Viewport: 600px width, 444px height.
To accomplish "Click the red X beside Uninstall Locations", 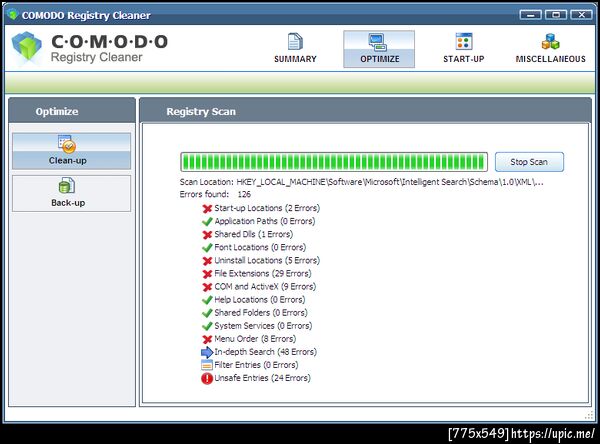I will [207, 261].
